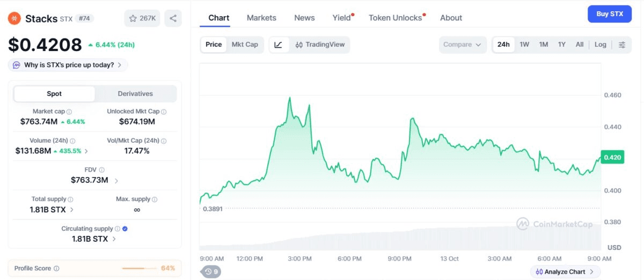
Task: Open info icon next to Vol/Mkt Cap (24h)
Action: point(164,141)
